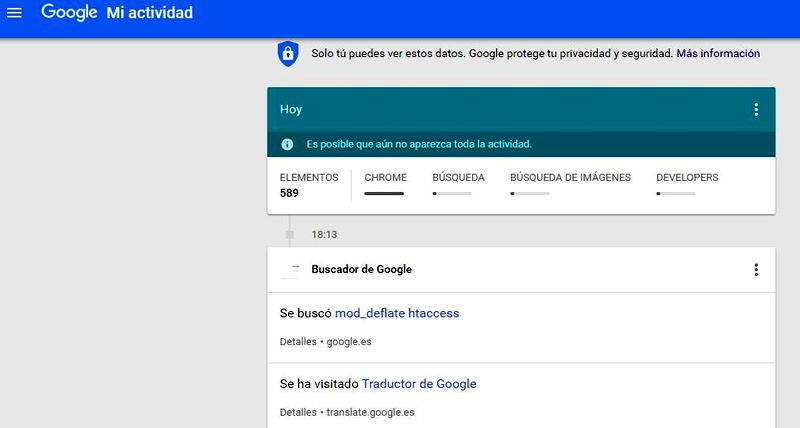
Task: Click the Búsqueda activity progress bar
Action: click(x=452, y=194)
